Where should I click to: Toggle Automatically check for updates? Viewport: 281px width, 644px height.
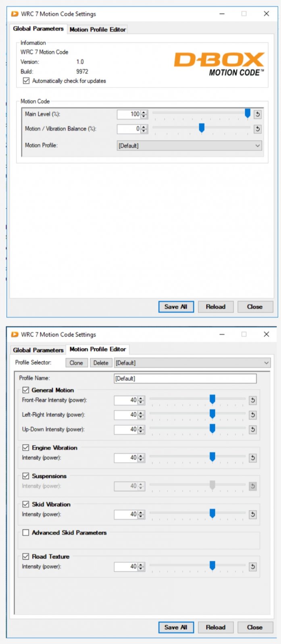tap(26, 81)
